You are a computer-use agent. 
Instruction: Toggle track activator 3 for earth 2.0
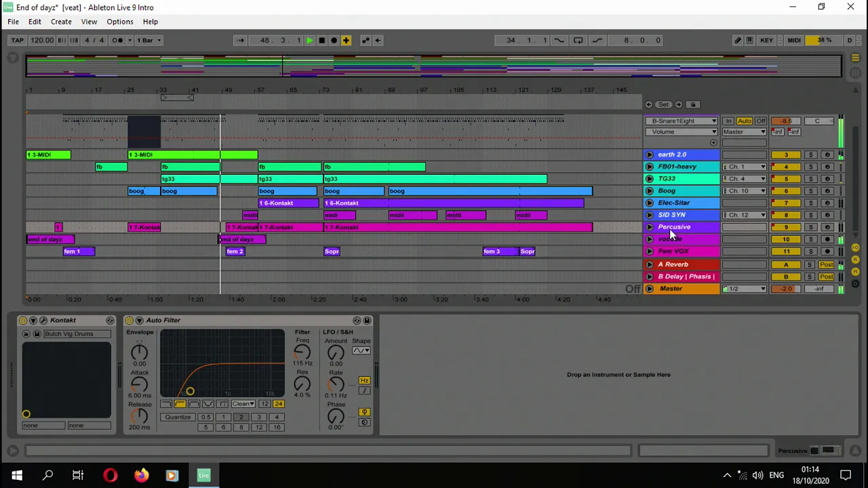pyautogui.click(x=786, y=155)
